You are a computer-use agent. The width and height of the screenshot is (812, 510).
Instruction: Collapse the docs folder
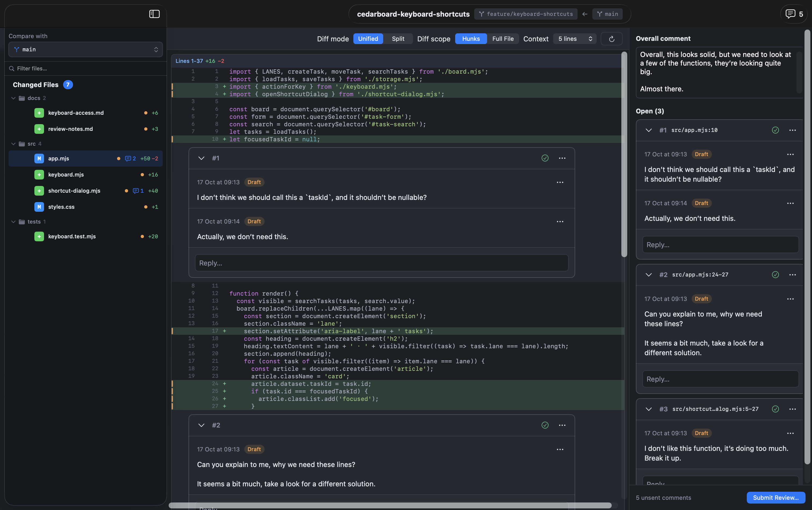click(13, 98)
